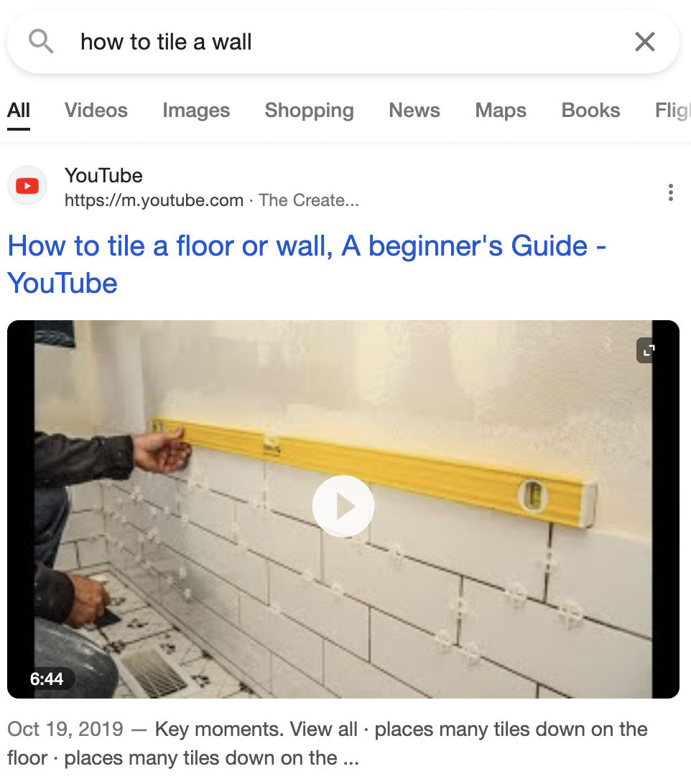Switch to the Images tab
This screenshot has width=691, height=784.
[x=196, y=111]
